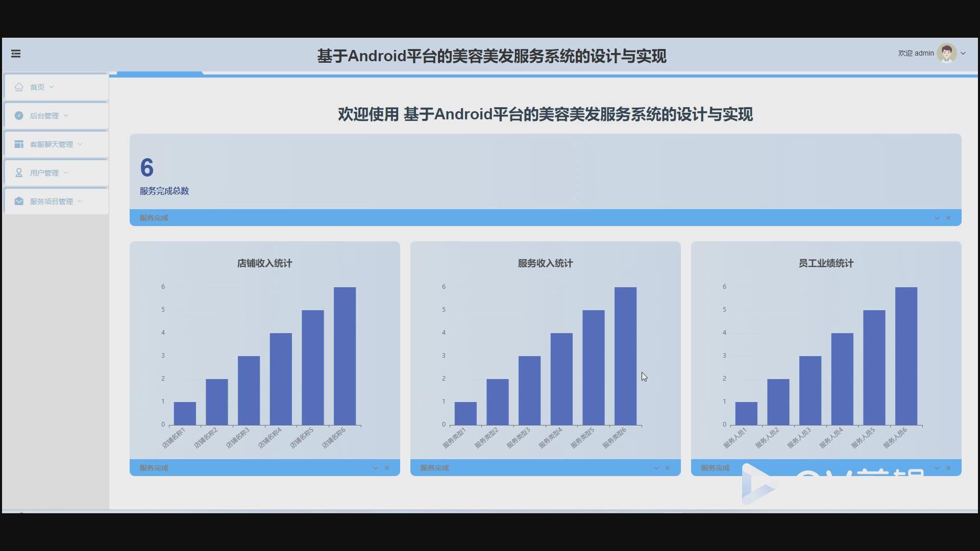This screenshot has height=551, width=980.
Task: Collapse the 员工业绩统计 panel chevron
Action: coord(937,467)
